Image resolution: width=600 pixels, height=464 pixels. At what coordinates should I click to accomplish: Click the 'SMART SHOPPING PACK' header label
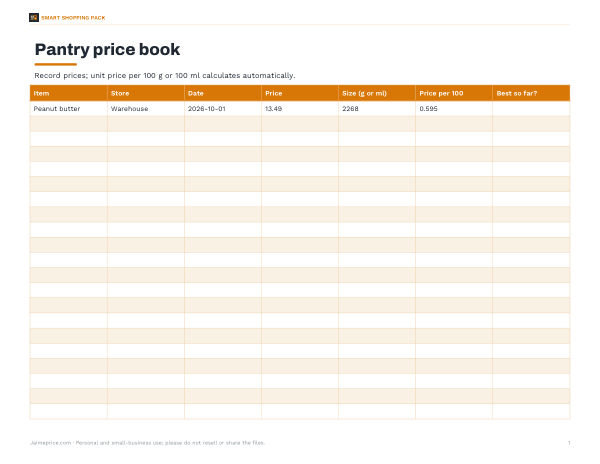point(73,18)
